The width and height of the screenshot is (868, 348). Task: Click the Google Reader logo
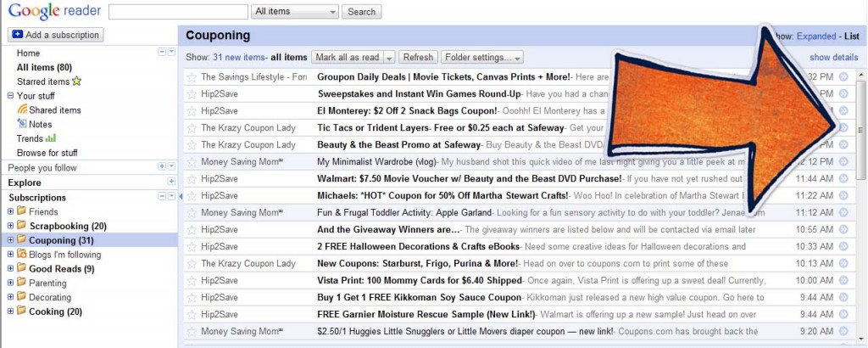click(x=55, y=10)
